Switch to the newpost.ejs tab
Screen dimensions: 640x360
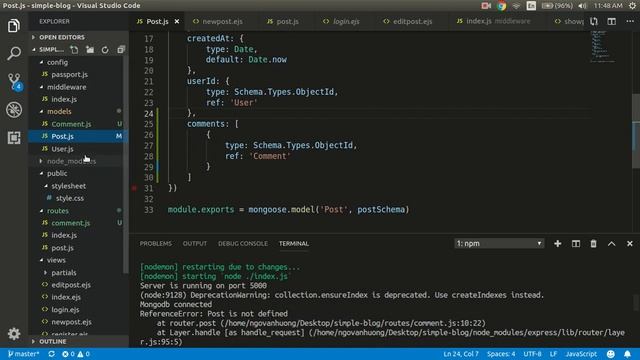coord(218,21)
